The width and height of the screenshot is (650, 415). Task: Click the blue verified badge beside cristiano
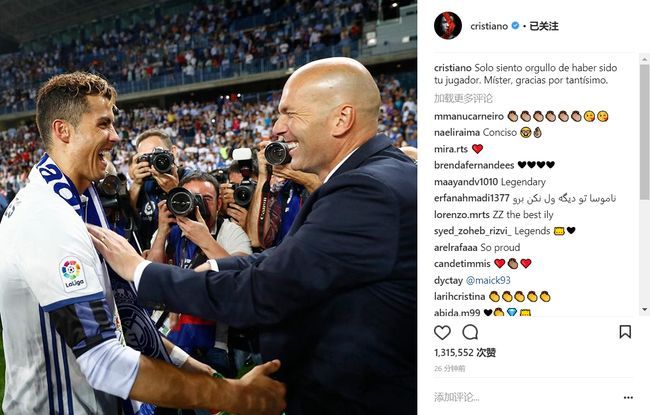(x=515, y=26)
